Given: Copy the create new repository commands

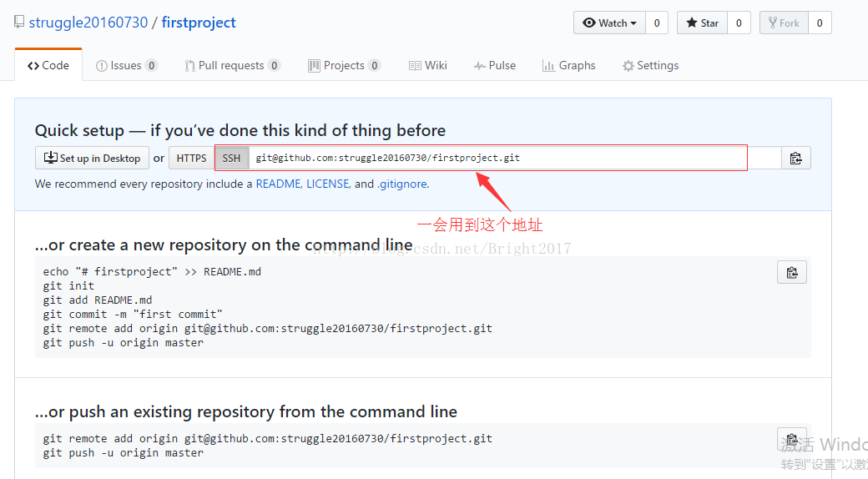Looking at the screenshot, I should [792, 272].
